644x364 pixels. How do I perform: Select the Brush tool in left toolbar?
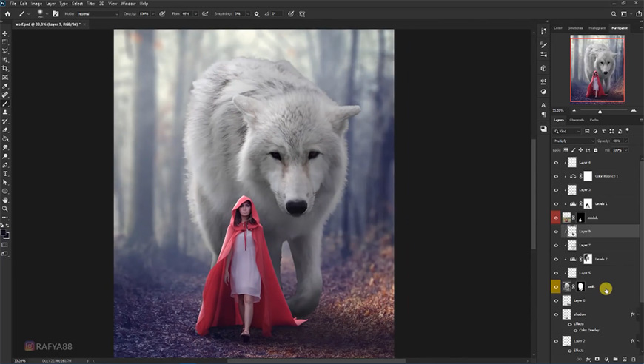5,104
